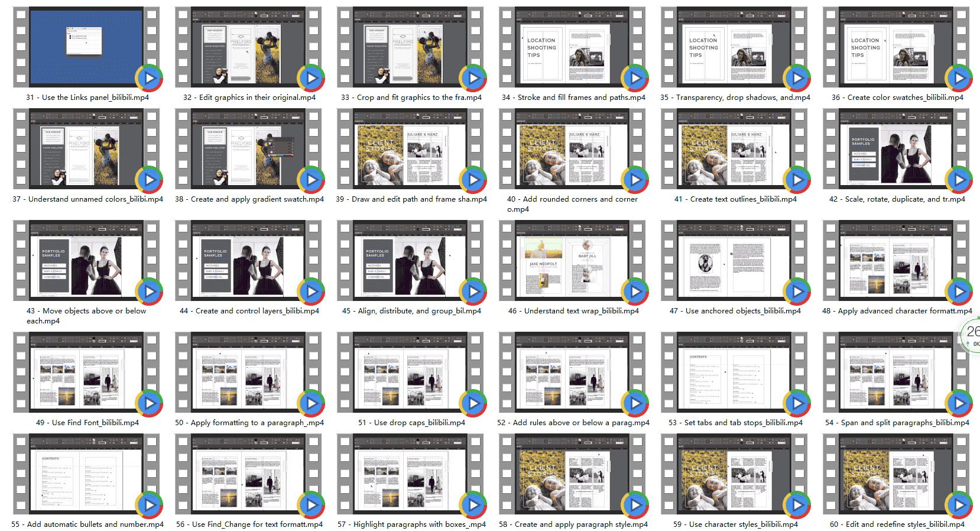
Task: Click file name '37 - Understand unnamed colors_bilibi.mp4'
Action: [87, 199]
